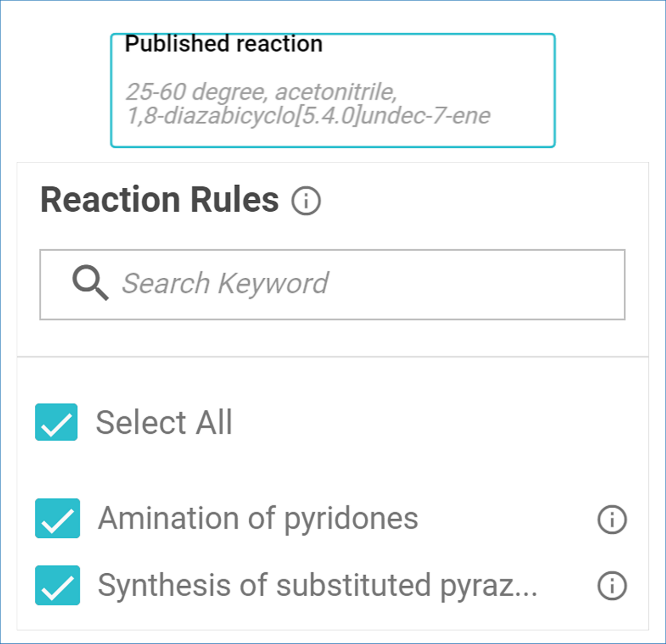
Task: Show info for Amination of pyridones
Action: (x=612, y=519)
